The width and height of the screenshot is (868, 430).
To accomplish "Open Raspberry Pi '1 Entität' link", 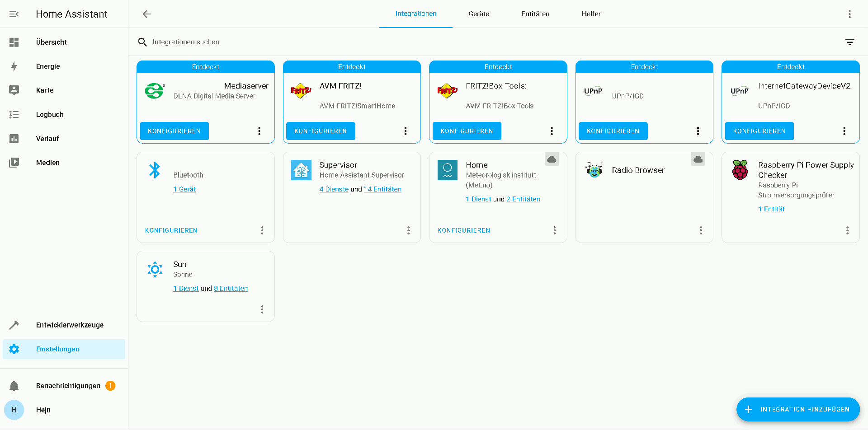I will point(771,209).
